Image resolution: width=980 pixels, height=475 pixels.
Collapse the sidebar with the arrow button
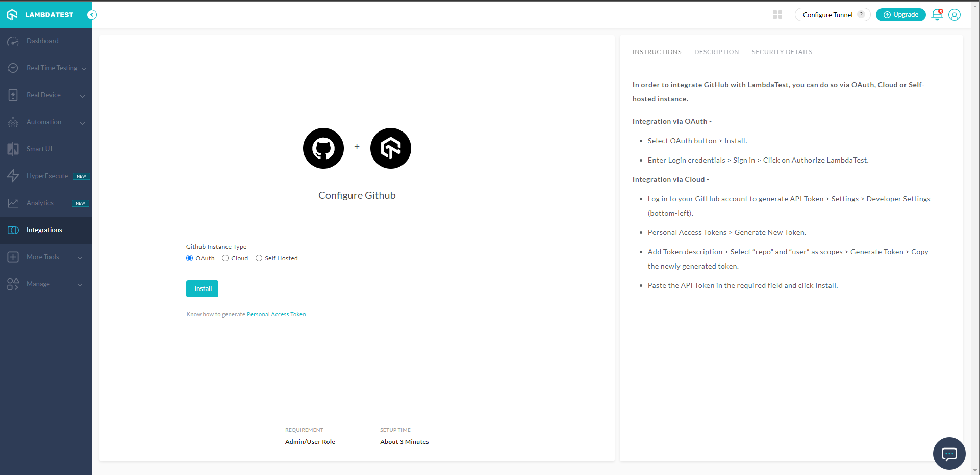92,15
